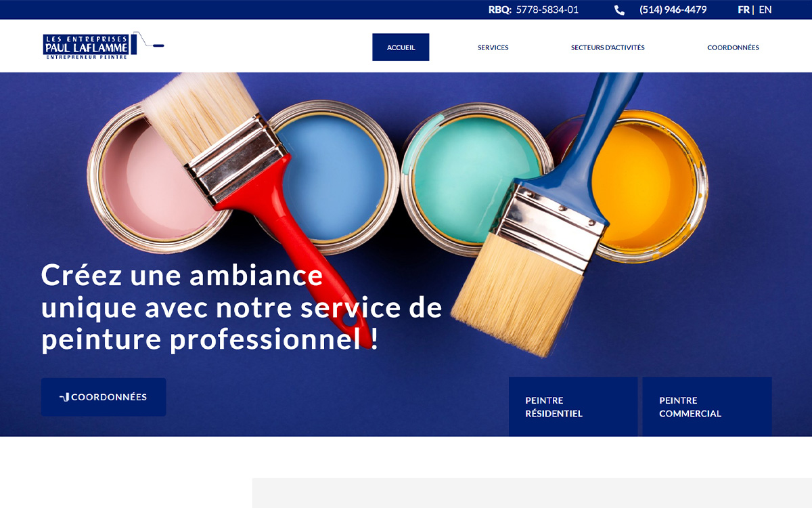Screen dimensions: 812x508
Task: Open the Secteurs d'activités menu
Action: click(608, 47)
